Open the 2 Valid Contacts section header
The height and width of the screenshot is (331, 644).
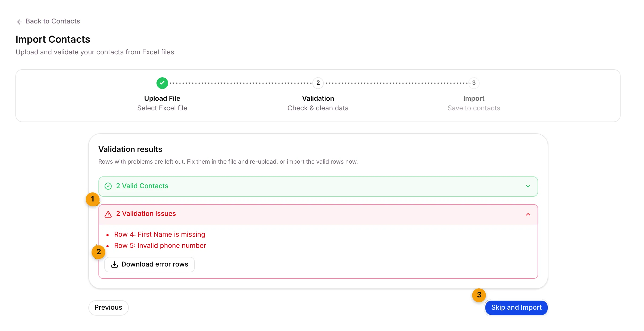point(318,186)
